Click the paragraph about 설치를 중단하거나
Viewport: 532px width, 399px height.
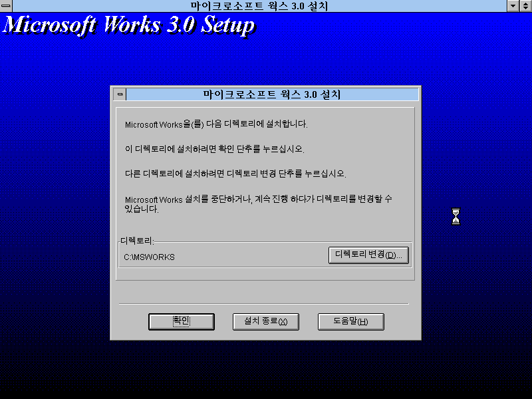pyautogui.click(x=258, y=204)
